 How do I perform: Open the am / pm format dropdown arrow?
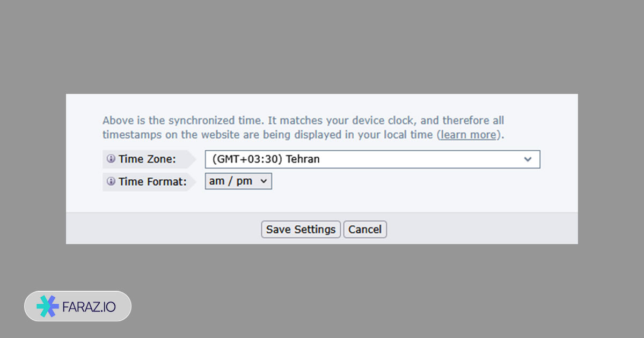264,181
